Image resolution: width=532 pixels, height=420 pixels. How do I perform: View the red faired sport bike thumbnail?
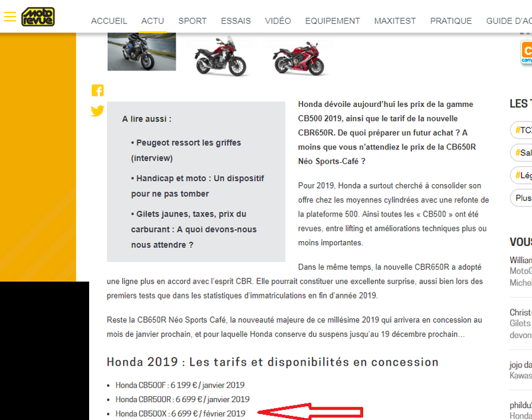[300, 58]
